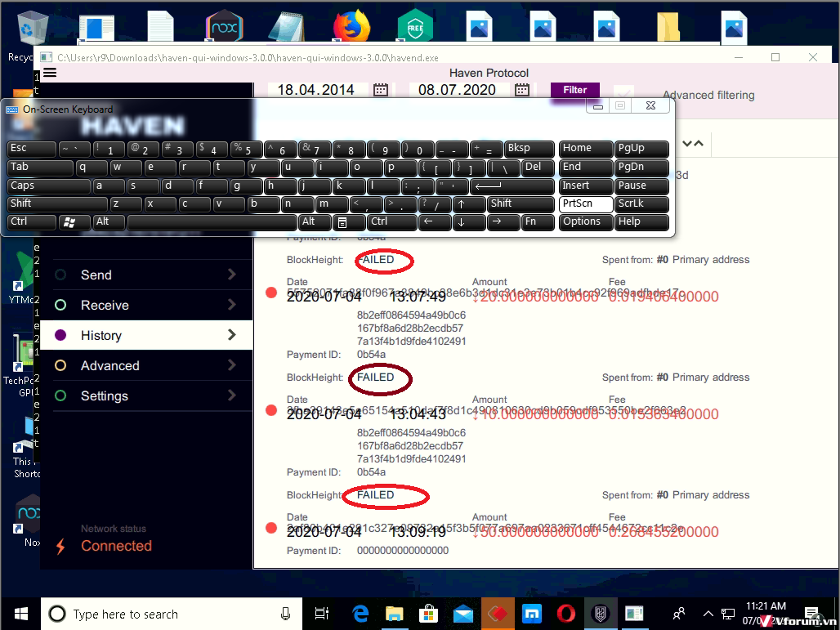Open the Send page in Haven sidebar
The image size is (840, 630).
point(146,275)
